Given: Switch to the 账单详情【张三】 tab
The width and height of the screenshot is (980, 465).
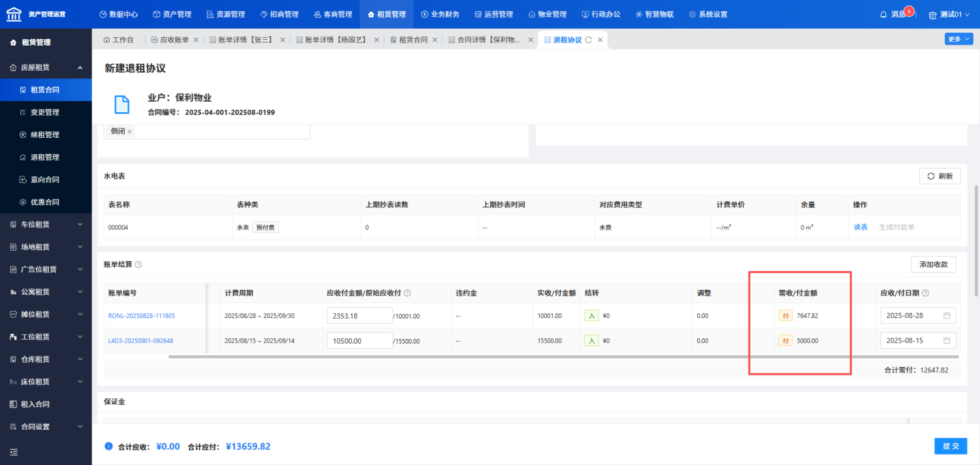Looking at the screenshot, I should (241, 40).
